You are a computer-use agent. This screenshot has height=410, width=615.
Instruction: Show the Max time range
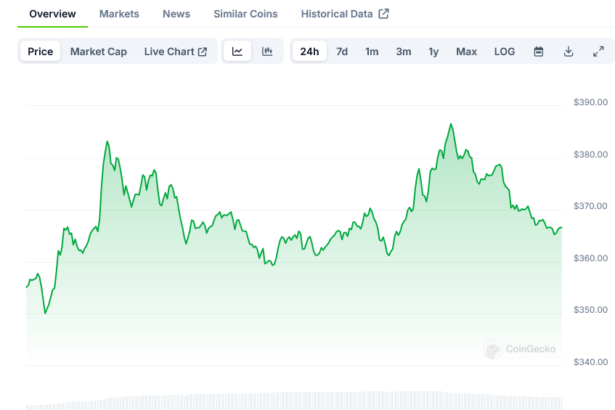coord(466,52)
